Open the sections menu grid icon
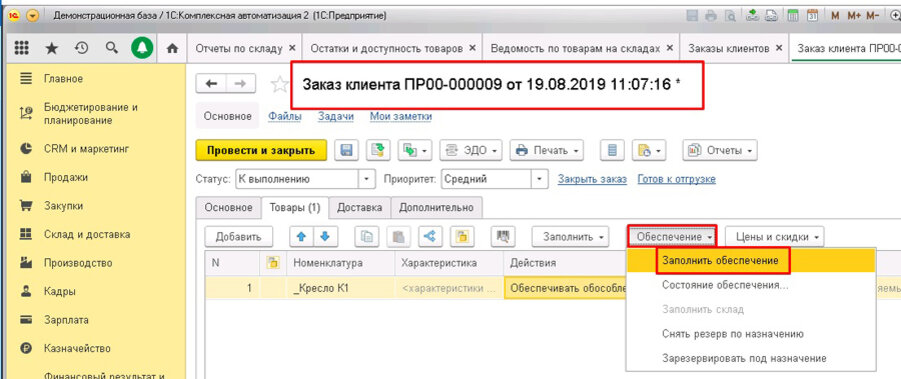 point(21,48)
